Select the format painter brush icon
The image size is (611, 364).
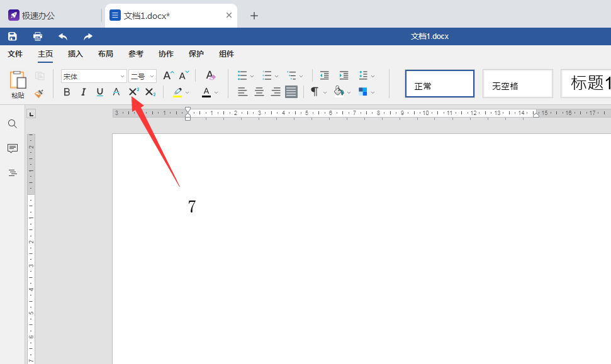pyautogui.click(x=39, y=94)
